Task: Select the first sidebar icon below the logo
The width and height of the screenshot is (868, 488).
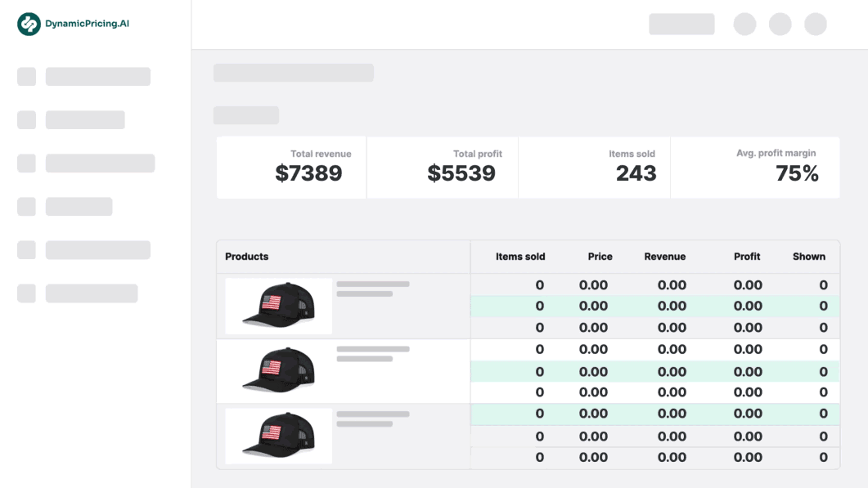Action: (26, 77)
